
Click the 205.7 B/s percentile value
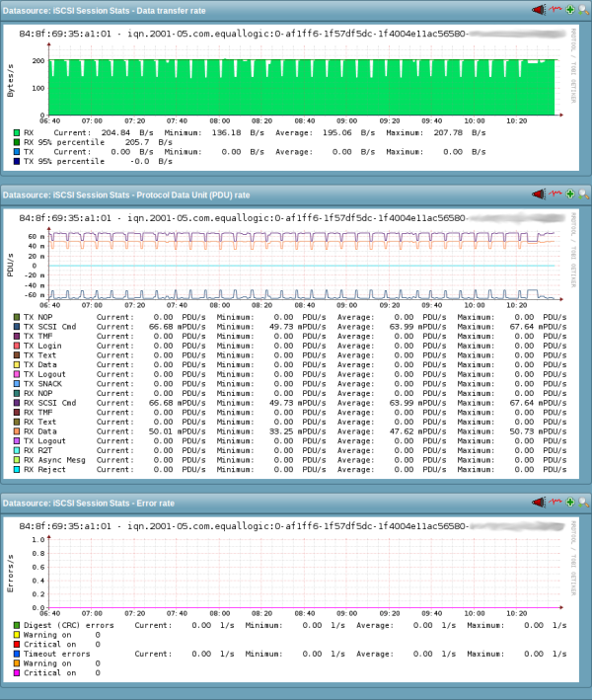(x=149, y=142)
